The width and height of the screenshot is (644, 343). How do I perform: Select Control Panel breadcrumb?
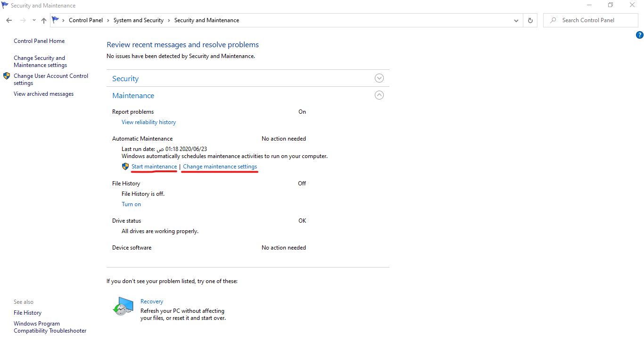click(x=86, y=20)
